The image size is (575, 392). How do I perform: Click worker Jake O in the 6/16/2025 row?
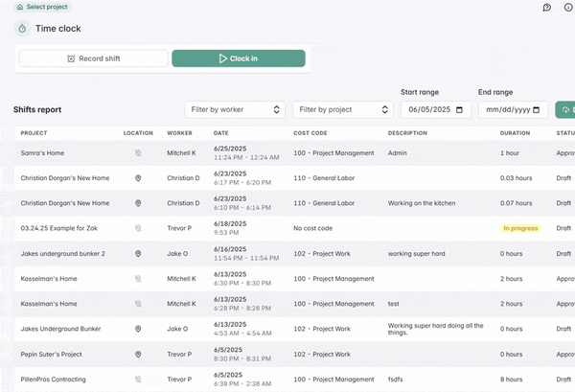tap(177, 253)
